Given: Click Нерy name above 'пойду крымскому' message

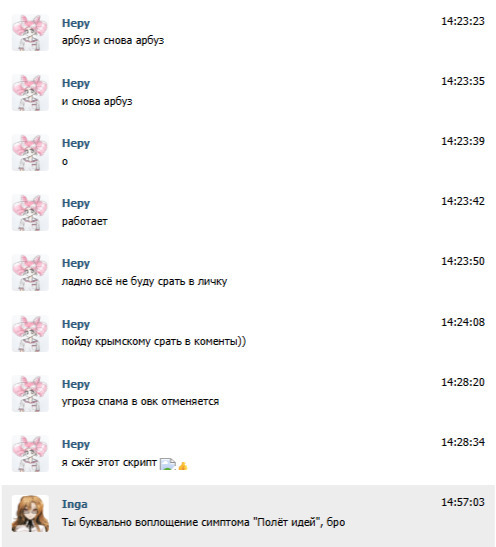Looking at the screenshot, I should click(x=76, y=324).
